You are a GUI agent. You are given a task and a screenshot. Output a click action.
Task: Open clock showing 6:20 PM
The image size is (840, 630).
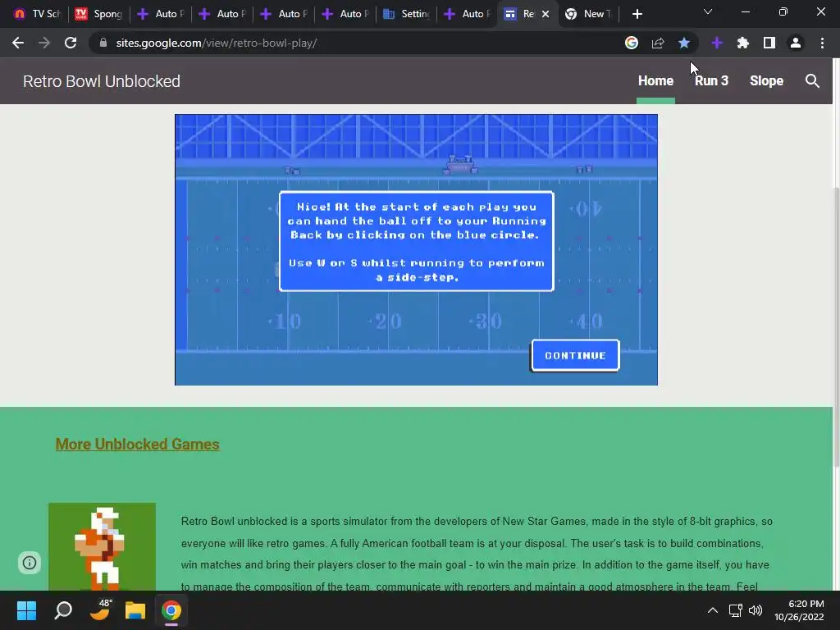pos(800,610)
